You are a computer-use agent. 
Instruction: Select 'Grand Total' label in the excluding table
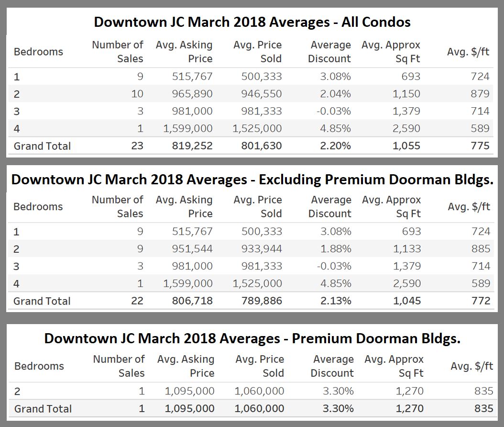[x=42, y=301]
